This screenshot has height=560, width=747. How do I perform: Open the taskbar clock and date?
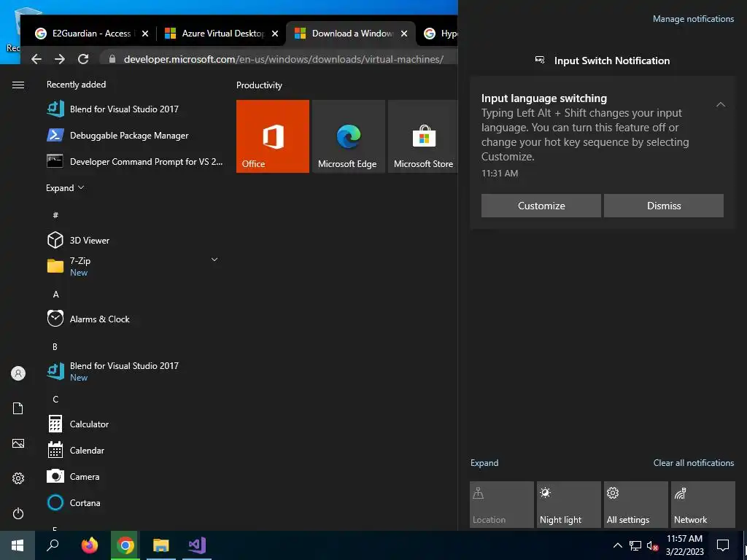pos(684,545)
